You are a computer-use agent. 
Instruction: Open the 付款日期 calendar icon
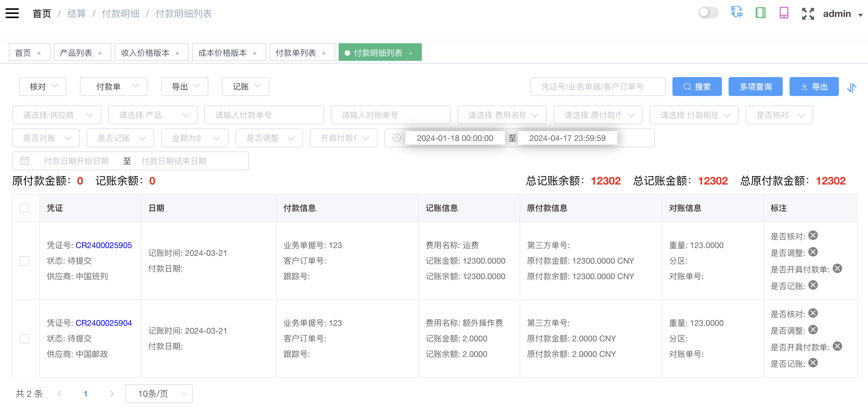click(25, 161)
